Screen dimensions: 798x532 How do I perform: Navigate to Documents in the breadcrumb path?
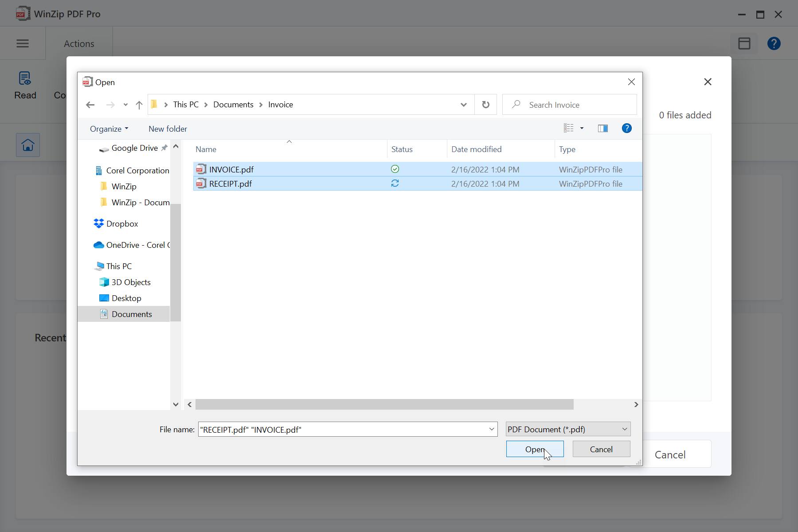pyautogui.click(x=233, y=105)
